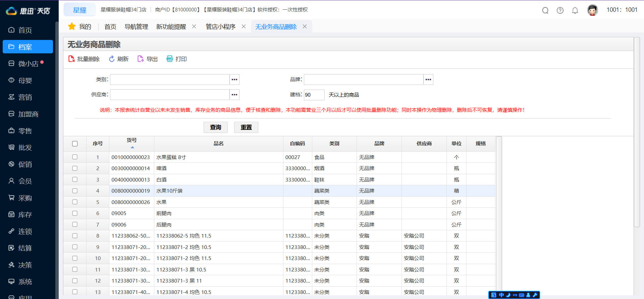Focus the 建档 days input field

tap(314, 95)
